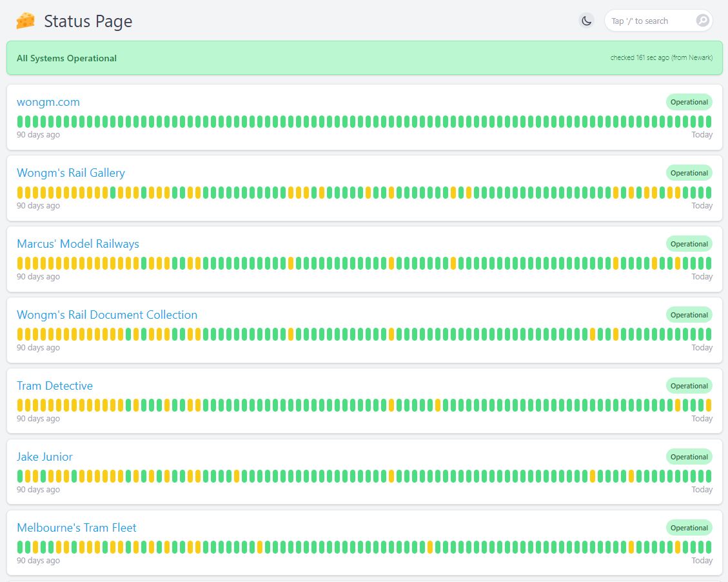
Task: Click the All Systems Operational banner text
Action: pyautogui.click(x=66, y=58)
